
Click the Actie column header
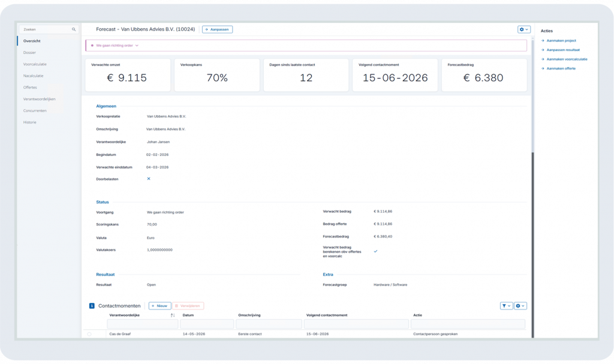pos(417,315)
